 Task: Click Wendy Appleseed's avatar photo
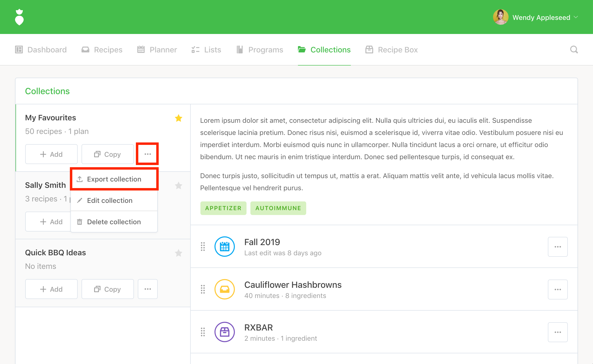point(500,17)
